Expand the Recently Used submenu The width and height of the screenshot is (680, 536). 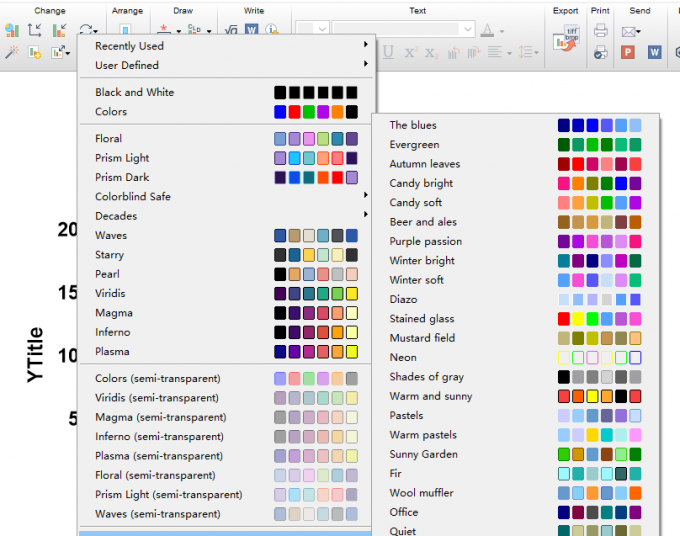tap(226, 46)
